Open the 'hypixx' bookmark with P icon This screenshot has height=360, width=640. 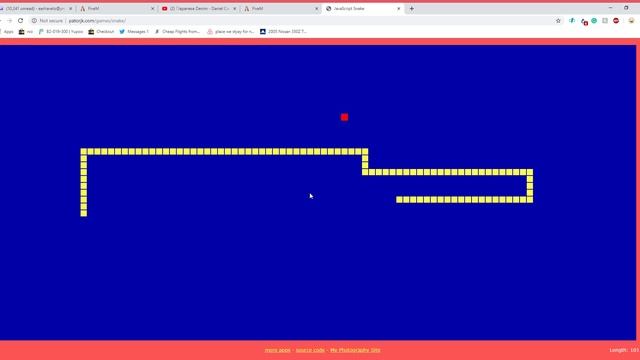coord(60,31)
